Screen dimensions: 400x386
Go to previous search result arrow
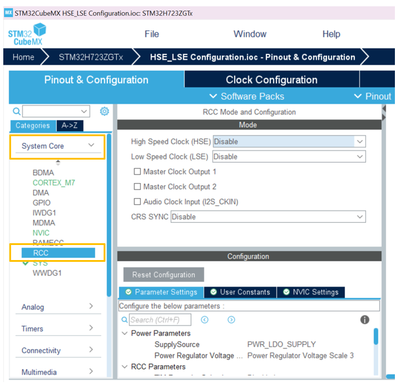(205, 320)
